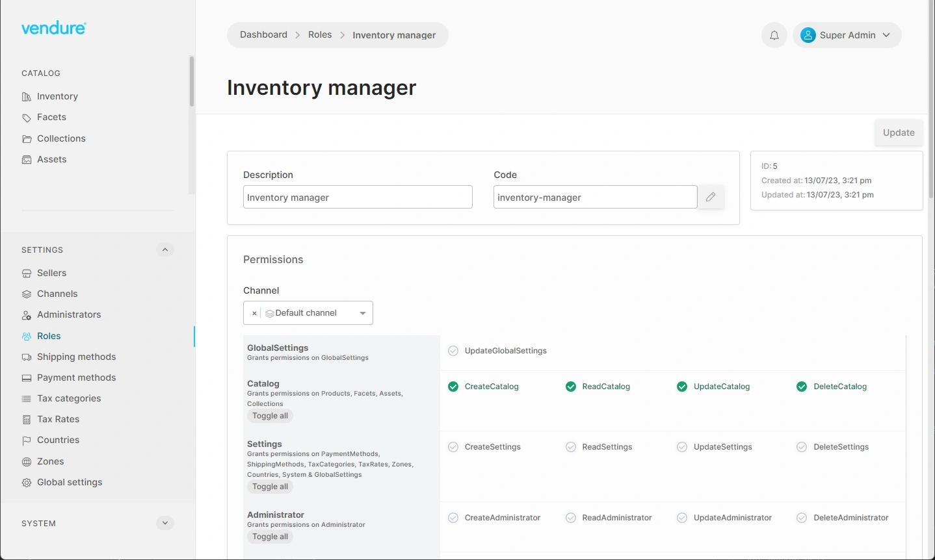Disable the ReadCatalog permission
Viewport: 935px width, 560px height.
570,386
